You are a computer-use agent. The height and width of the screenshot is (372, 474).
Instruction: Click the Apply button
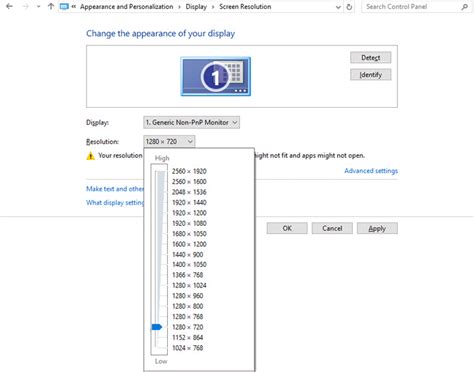tap(377, 228)
